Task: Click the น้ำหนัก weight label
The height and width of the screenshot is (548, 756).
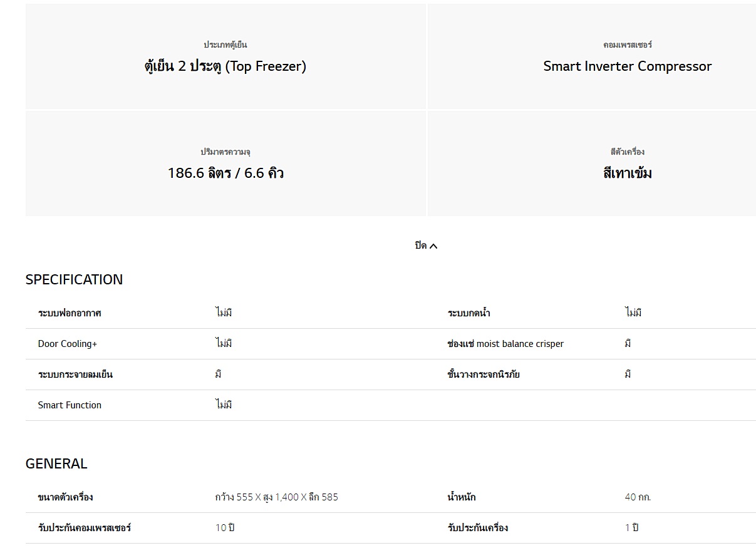Action: point(462,497)
